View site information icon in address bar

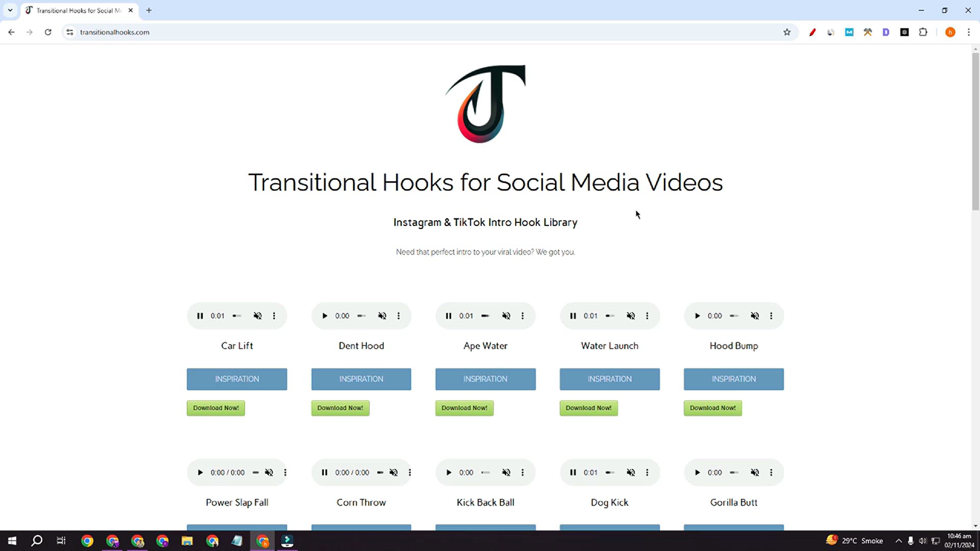click(70, 32)
